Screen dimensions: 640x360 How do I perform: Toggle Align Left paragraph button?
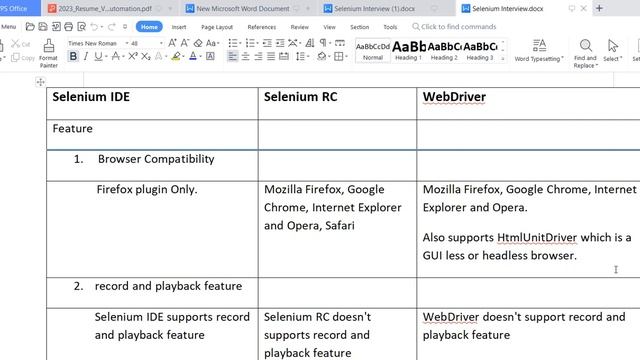point(232,56)
